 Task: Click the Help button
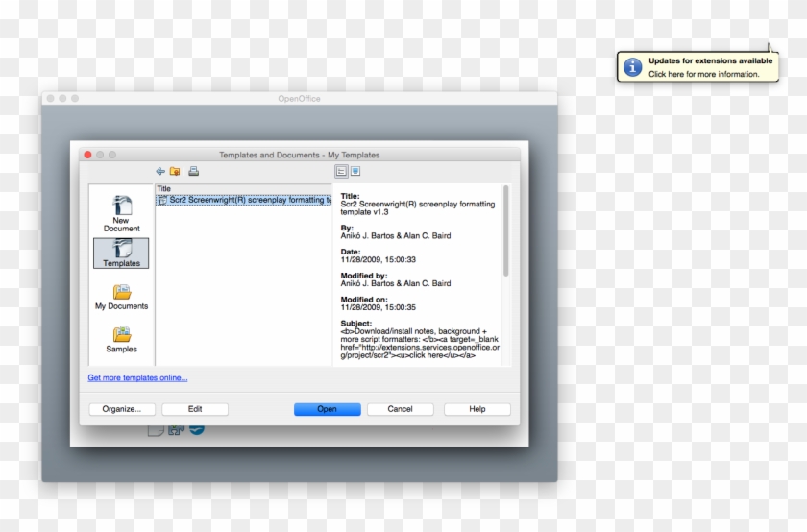click(x=477, y=409)
